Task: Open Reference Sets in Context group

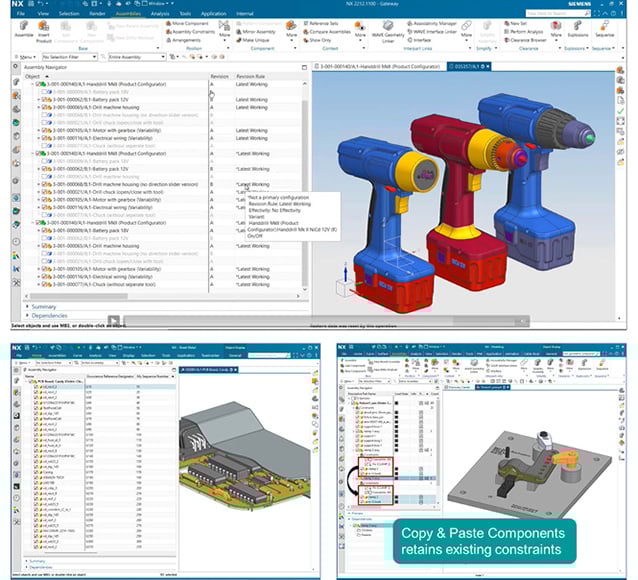Action: [x=321, y=24]
